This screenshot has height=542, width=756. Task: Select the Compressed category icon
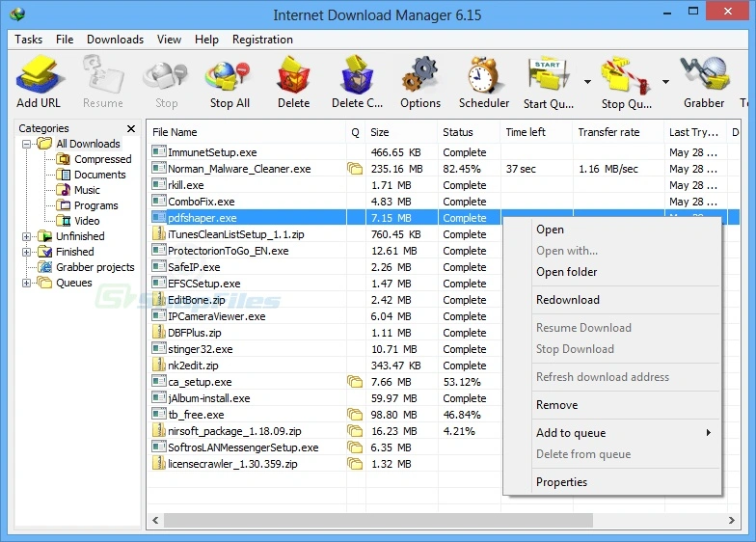tap(64, 159)
